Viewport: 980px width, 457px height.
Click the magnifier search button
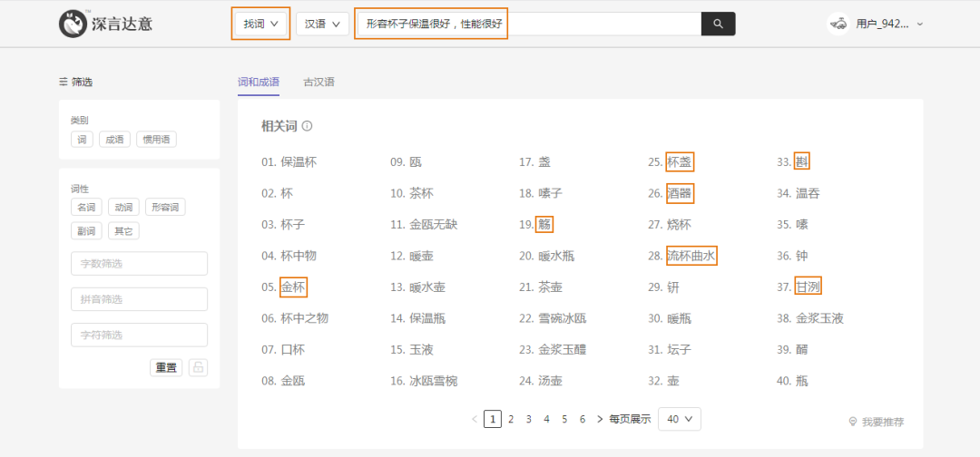718,24
